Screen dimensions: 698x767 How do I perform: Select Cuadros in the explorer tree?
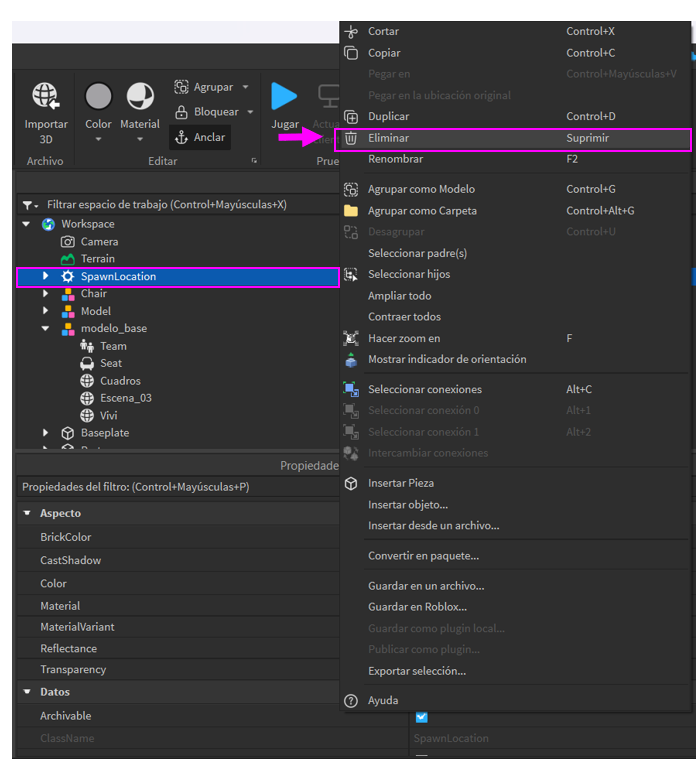[x=120, y=381]
